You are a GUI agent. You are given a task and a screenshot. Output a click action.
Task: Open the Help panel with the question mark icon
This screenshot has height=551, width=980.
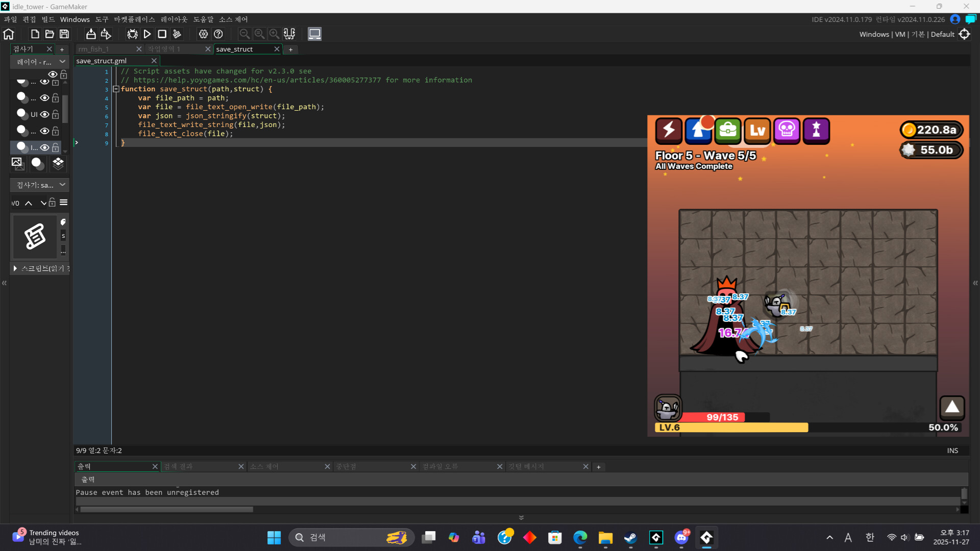pos(218,34)
